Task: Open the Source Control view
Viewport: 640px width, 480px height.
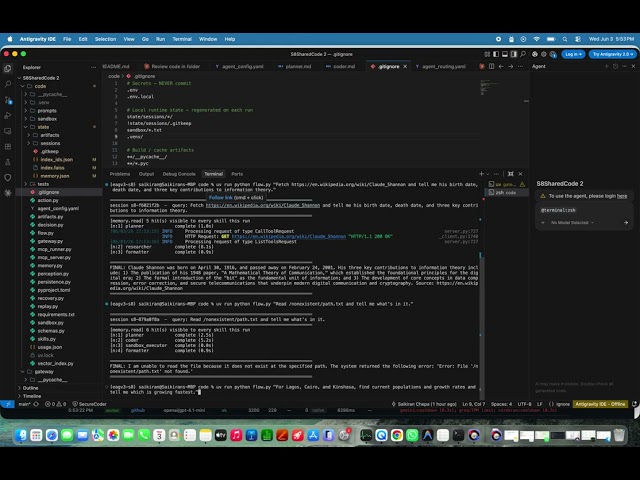Action: coord(8,100)
